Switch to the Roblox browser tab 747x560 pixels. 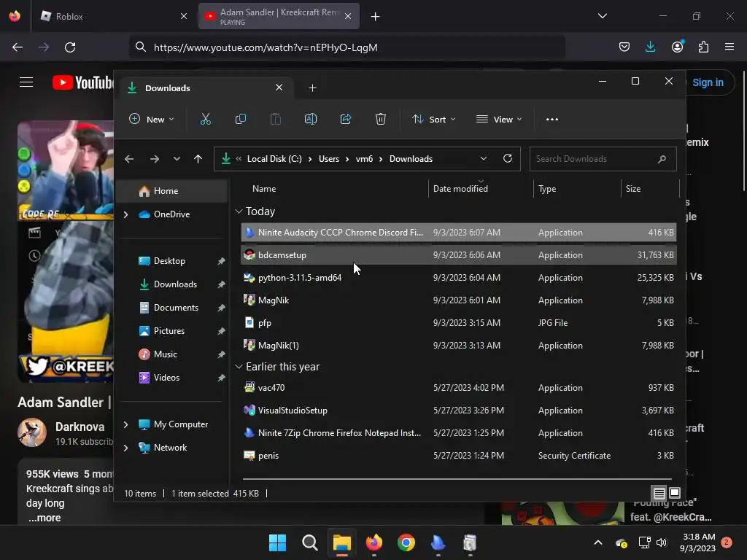point(115,16)
